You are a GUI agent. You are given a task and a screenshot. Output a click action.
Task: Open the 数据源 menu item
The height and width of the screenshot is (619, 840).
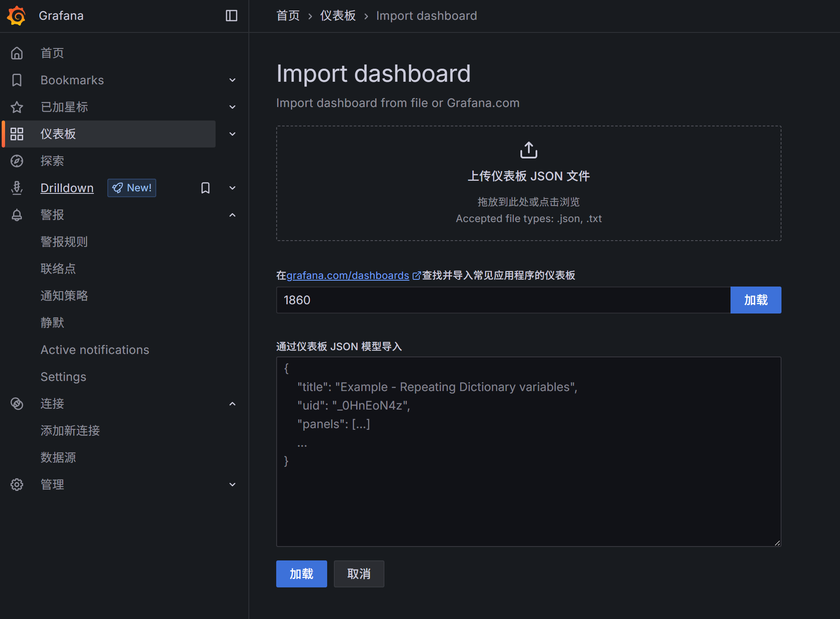click(58, 458)
